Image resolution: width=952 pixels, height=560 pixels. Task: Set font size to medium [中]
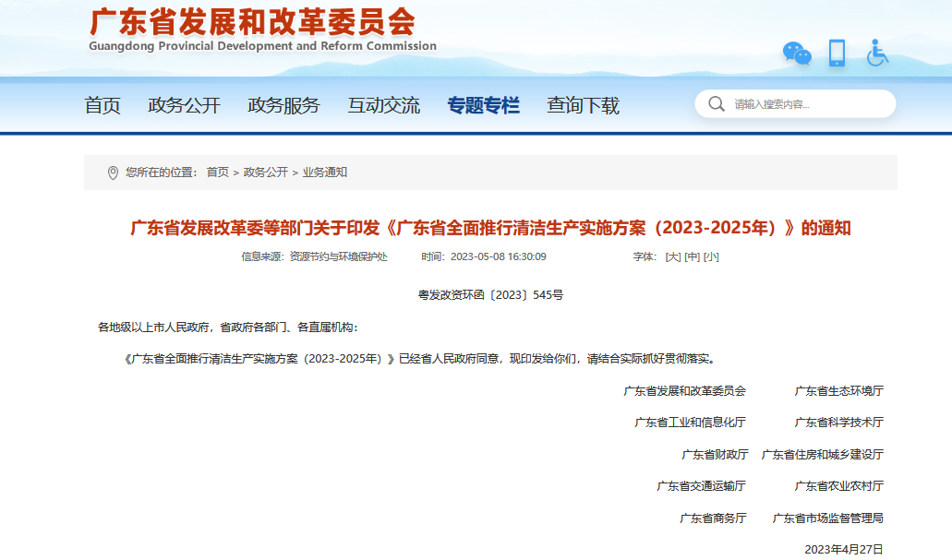pyautogui.click(x=693, y=256)
